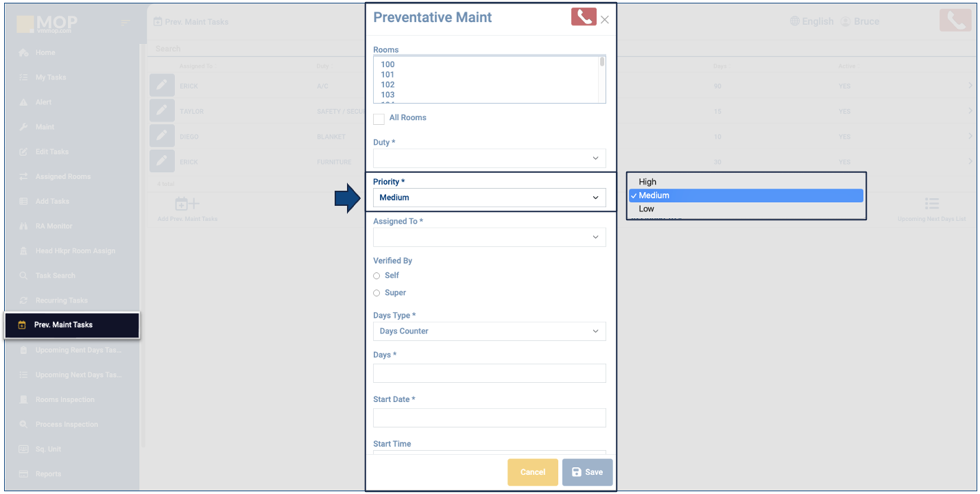
Task: Expand the Duty dropdown
Action: (x=489, y=158)
